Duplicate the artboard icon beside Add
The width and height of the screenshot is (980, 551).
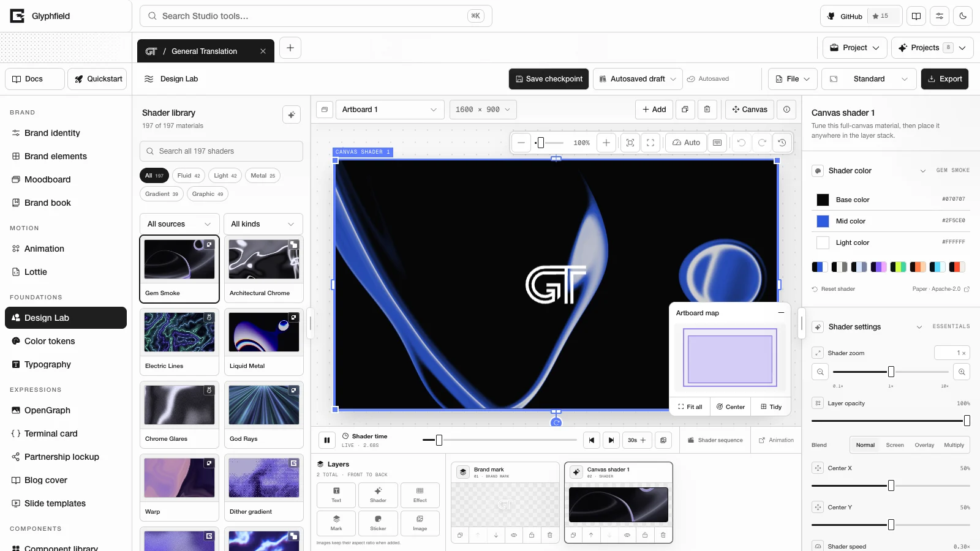point(685,110)
